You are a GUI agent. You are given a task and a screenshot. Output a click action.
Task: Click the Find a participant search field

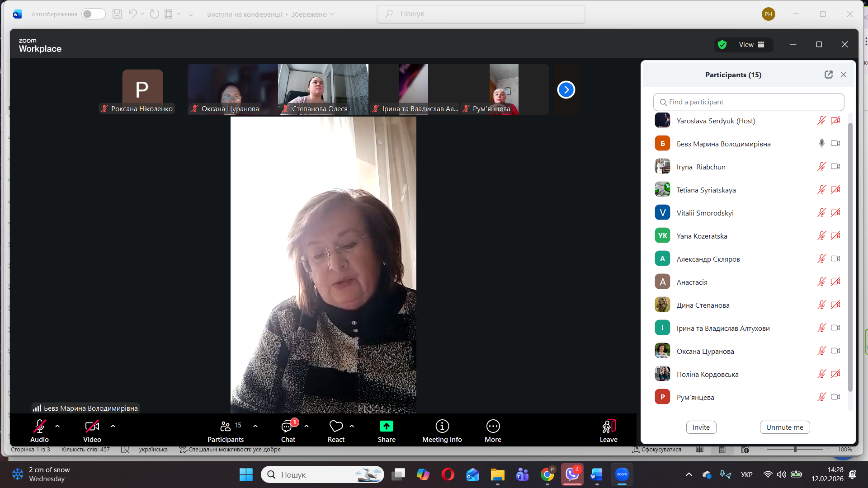coord(748,102)
